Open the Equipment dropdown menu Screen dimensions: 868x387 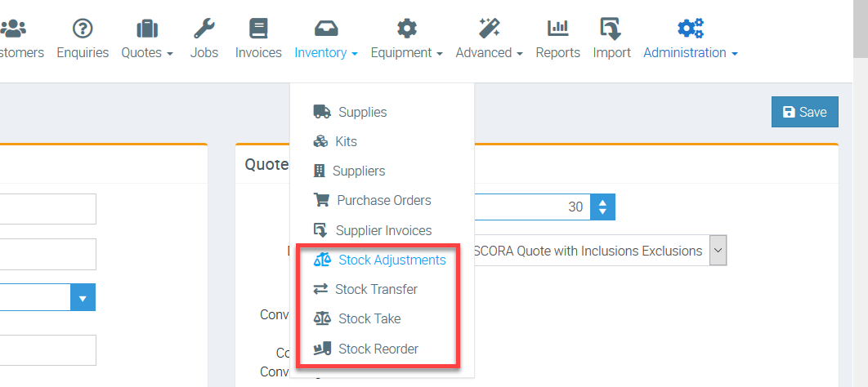407,53
